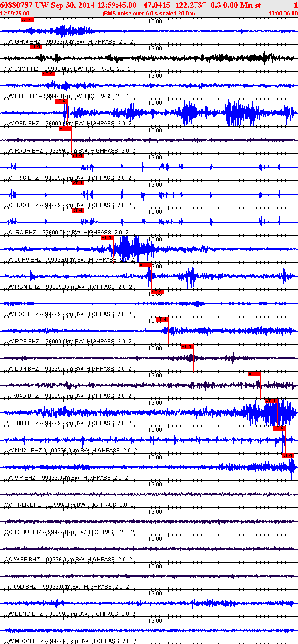Click the end time 13:00:36.00 label
The image size is (298, 644).
283,14
